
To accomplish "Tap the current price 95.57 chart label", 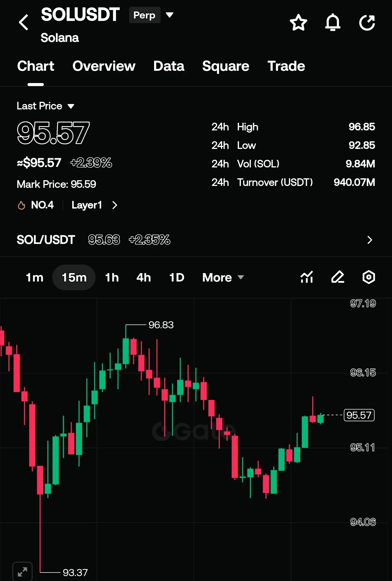I will click(359, 415).
